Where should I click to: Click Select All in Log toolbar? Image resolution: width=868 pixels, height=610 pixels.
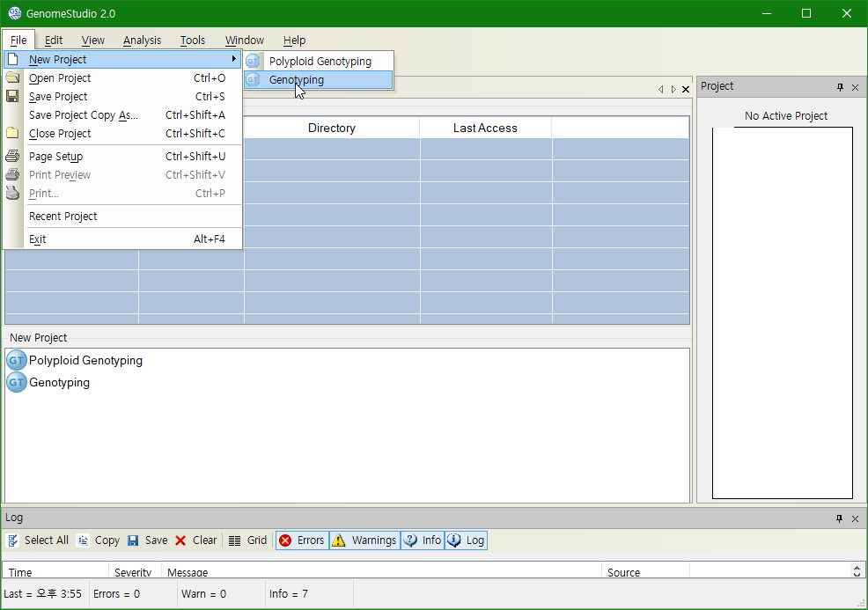coord(38,540)
